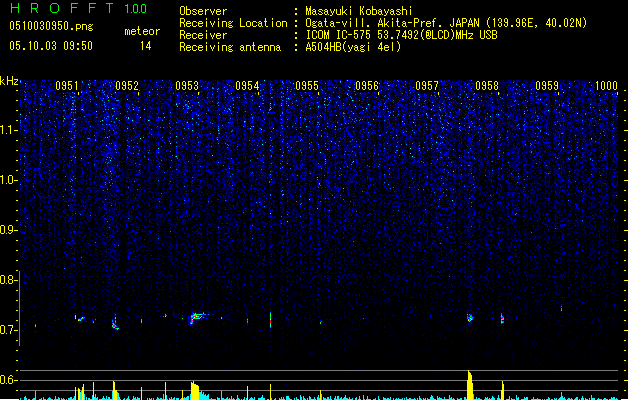The image size is (629, 400).
Task: Click the kHz axis unit label
Action: pos(9,81)
